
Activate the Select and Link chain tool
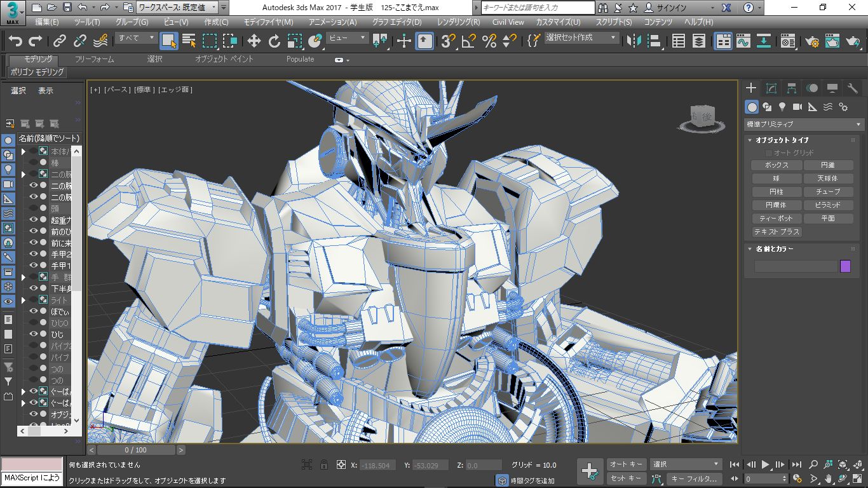[x=60, y=41]
